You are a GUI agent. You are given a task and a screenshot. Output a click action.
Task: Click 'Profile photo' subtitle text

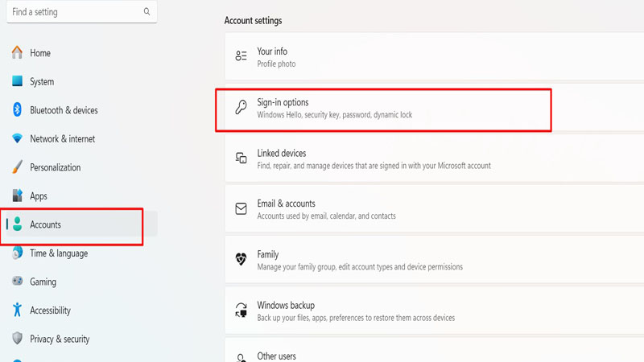276,64
